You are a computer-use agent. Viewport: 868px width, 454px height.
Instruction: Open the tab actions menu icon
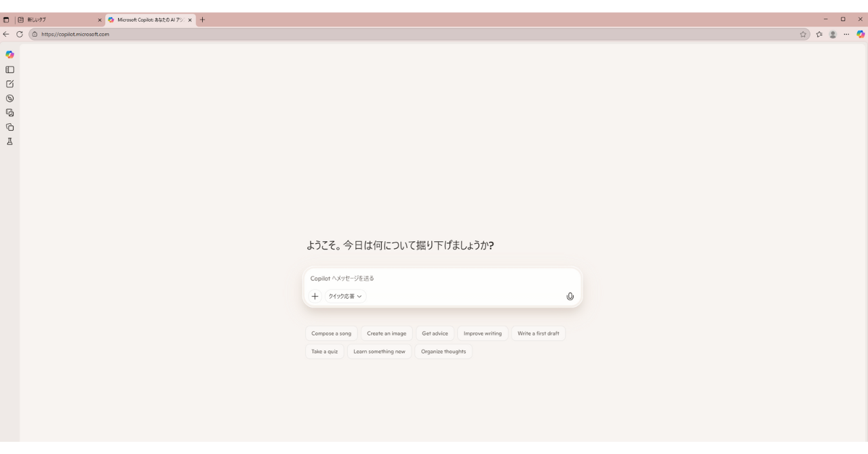[x=6, y=20]
